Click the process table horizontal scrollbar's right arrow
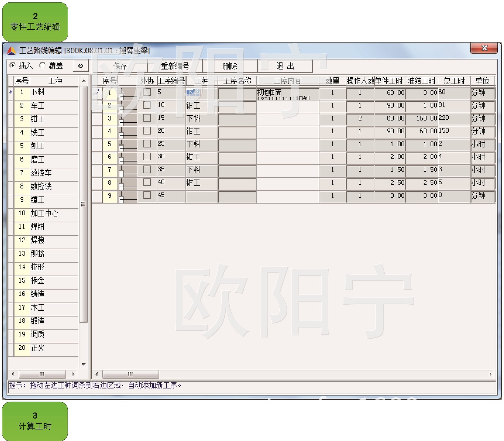This screenshot has width=504, height=441. click(x=490, y=374)
